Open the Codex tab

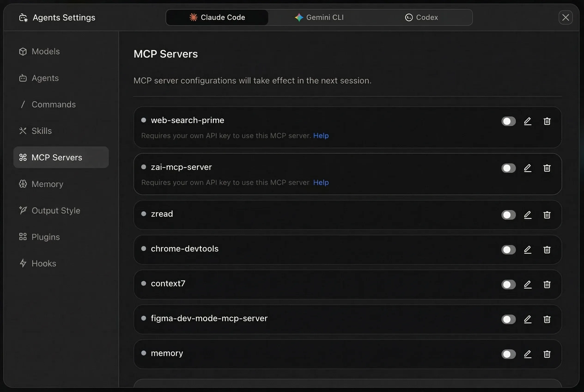coord(427,17)
